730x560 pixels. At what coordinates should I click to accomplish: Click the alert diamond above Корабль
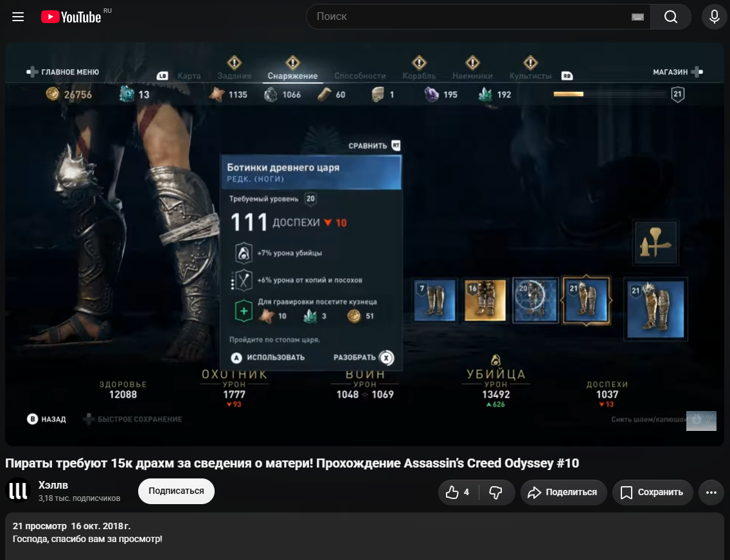pos(419,62)
